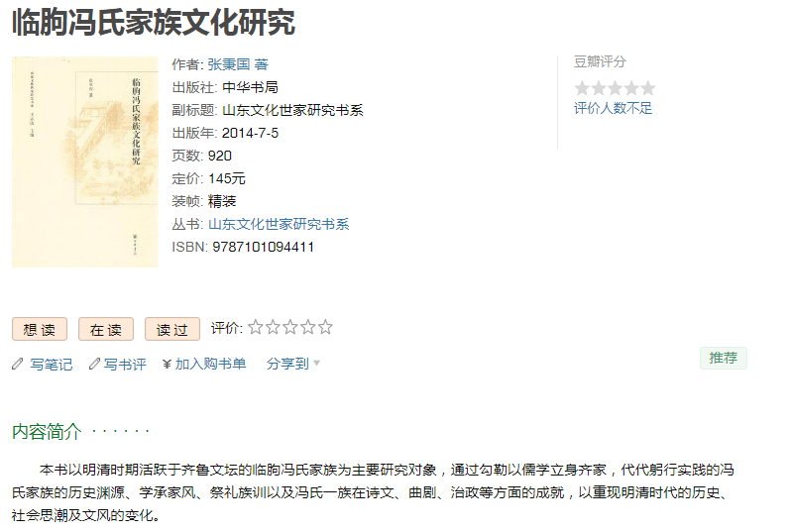
Task: Rate the book four stars
Action: (x=307, y=328)
